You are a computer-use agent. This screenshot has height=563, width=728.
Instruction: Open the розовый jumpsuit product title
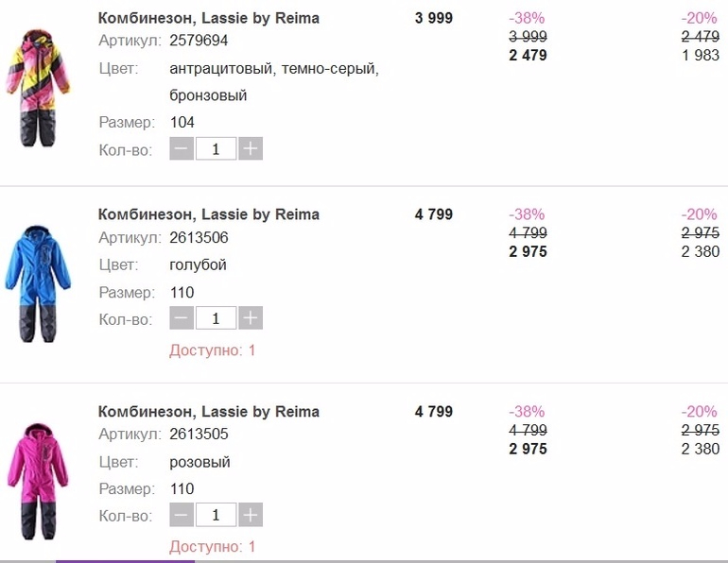[209, 412]
